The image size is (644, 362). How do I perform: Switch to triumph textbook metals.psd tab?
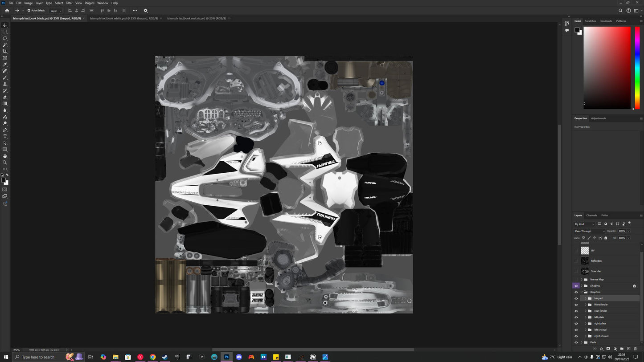[x=197, y=18]
